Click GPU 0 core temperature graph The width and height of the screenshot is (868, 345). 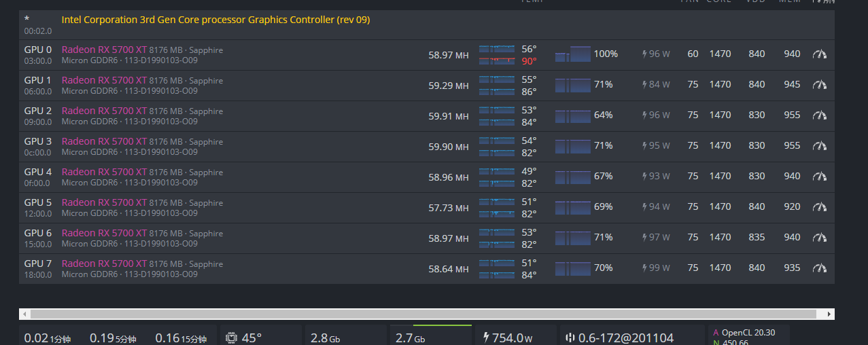tap(497, 49)
